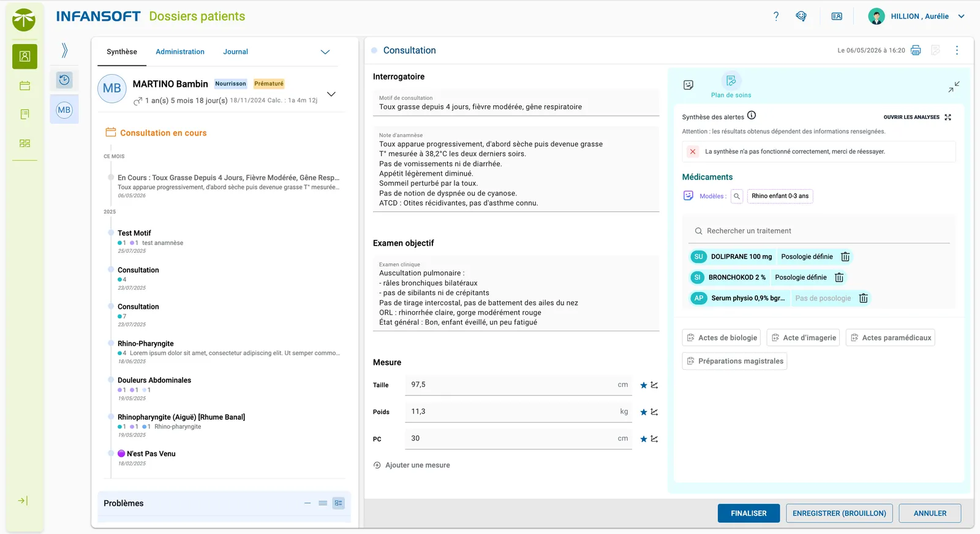The height and width of the screenshot is (534, 980).
Task: Click the Rechercher un traitement field
Action: [x=820, y=231]
